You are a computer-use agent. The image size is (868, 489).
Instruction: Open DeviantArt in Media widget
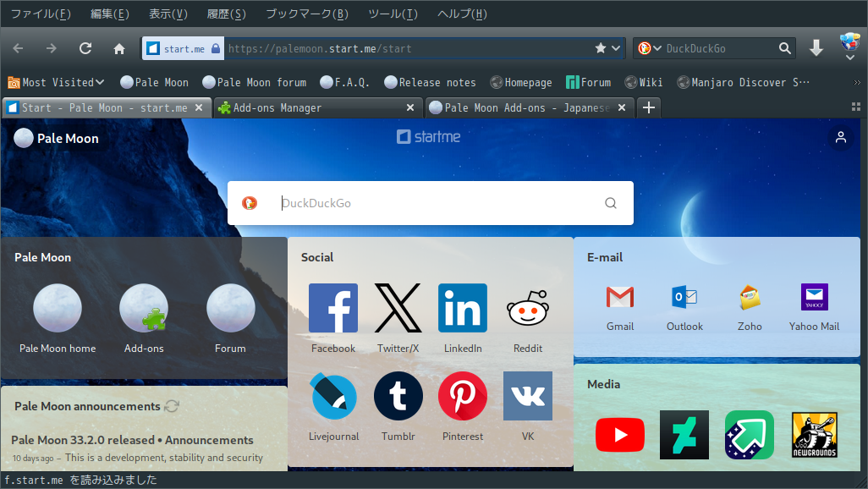684,435
